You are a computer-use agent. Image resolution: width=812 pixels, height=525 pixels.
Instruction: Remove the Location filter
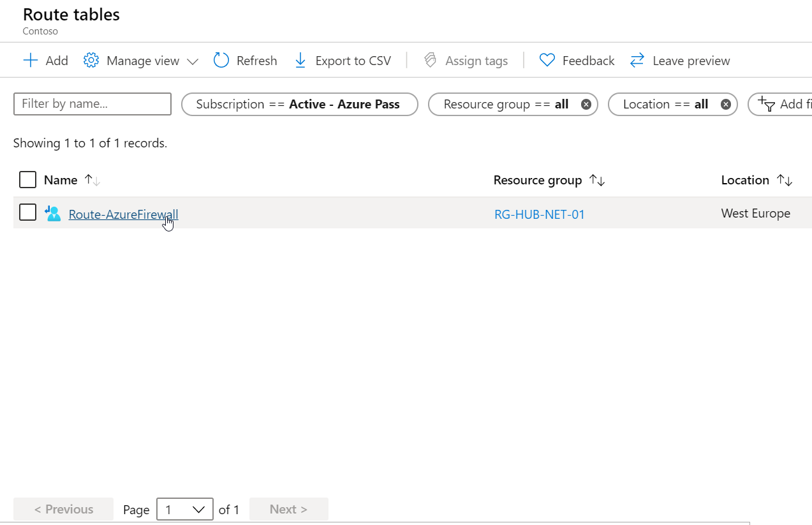tap(725, 105)
